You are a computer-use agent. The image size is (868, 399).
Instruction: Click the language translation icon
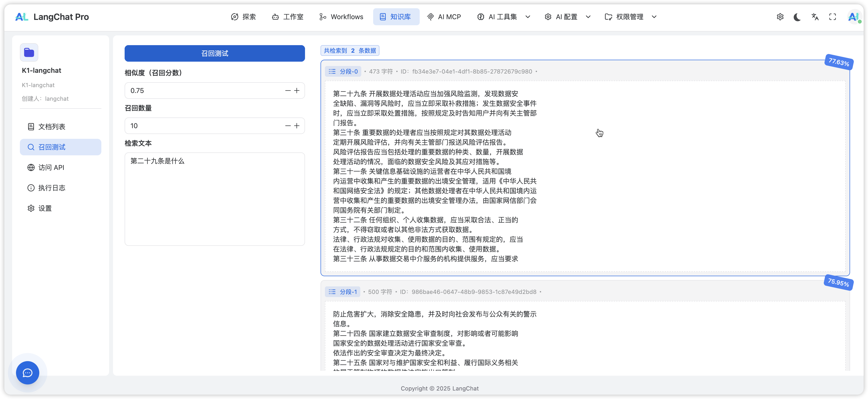coord(815,17)
